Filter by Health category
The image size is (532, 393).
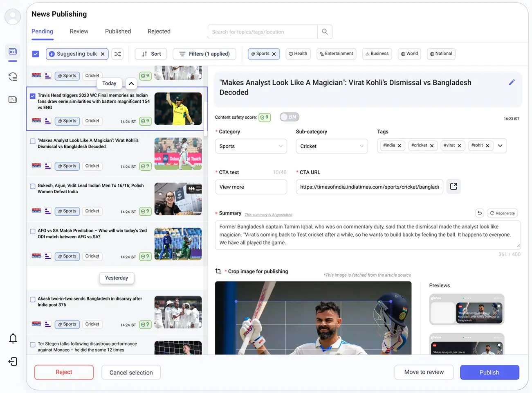click(x=298, y=54)
